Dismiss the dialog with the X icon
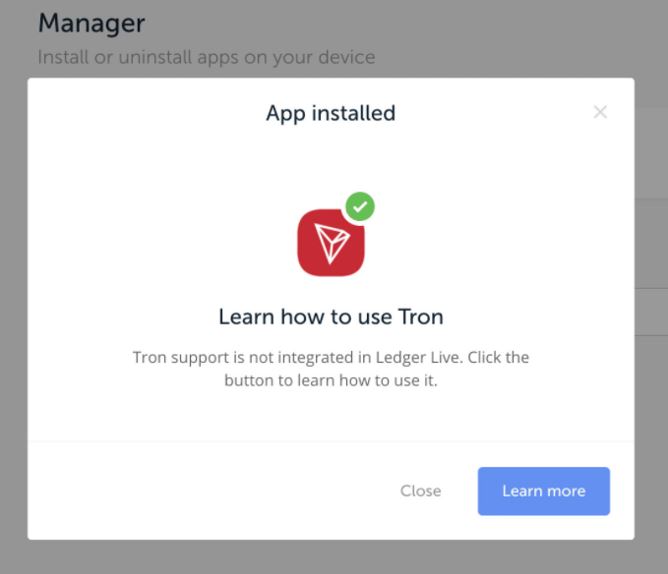 tap(600, 112)
